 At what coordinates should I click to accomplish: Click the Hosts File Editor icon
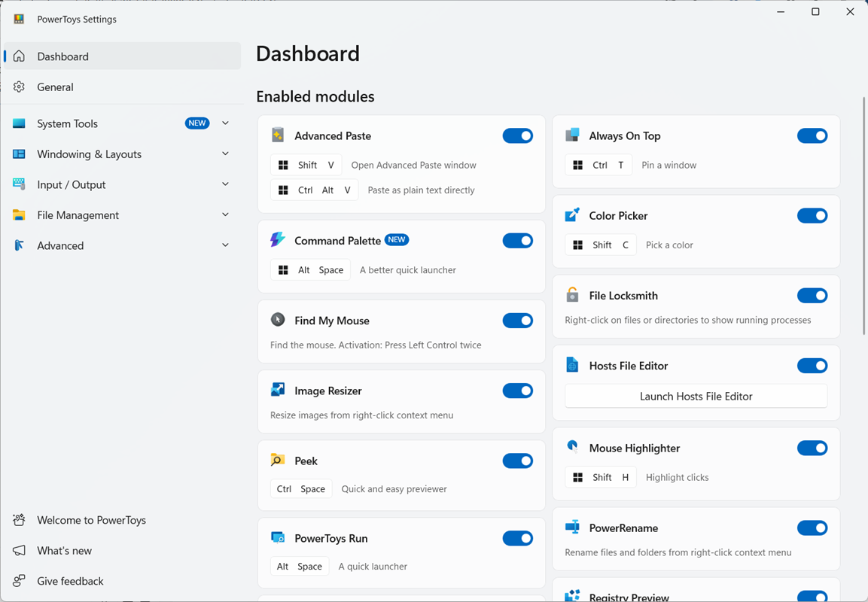click(x=572, y=365)
